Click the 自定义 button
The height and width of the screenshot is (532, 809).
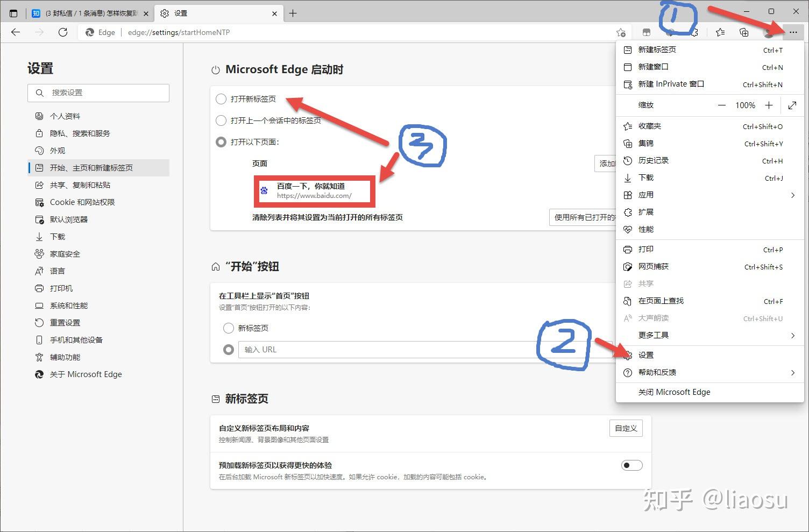coord(626,428)
